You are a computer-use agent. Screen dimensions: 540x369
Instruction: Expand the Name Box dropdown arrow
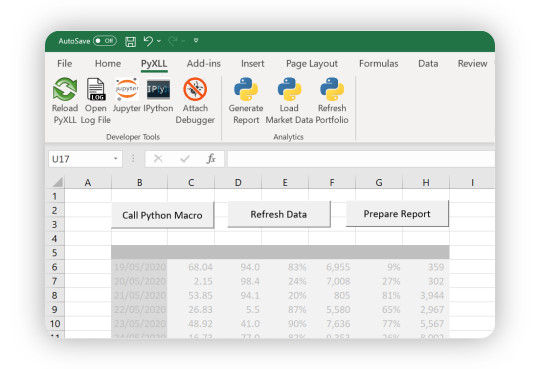point(116,158)
